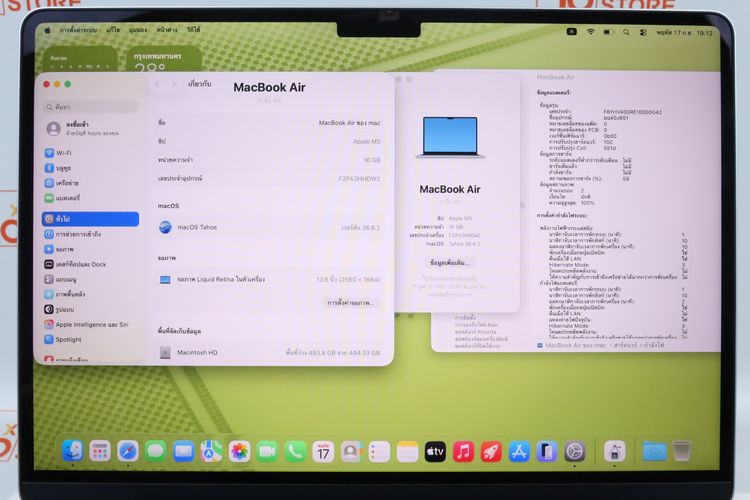Open Safari from the Dock
The image size is (750, 500).
point(128,451)
